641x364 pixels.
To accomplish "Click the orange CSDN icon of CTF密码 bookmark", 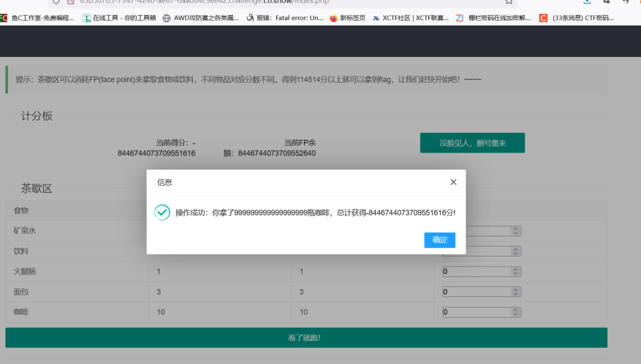I will coord(543,18).
